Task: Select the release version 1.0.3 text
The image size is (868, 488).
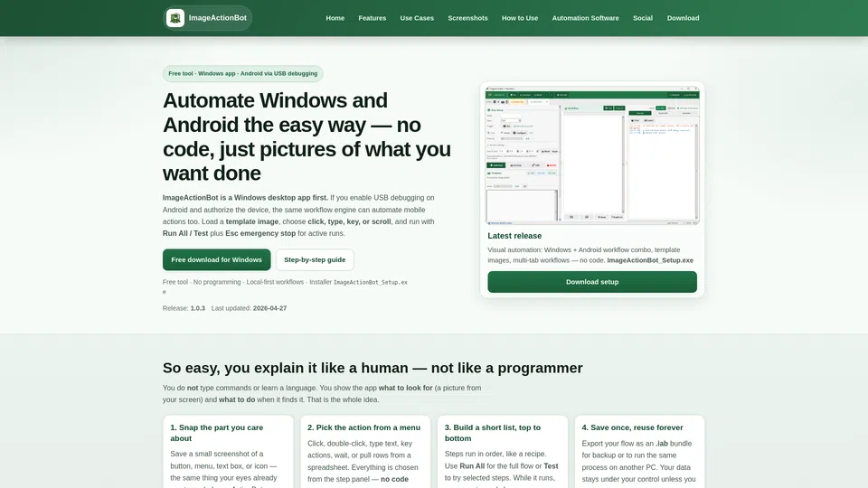Action: pos(198,308)
